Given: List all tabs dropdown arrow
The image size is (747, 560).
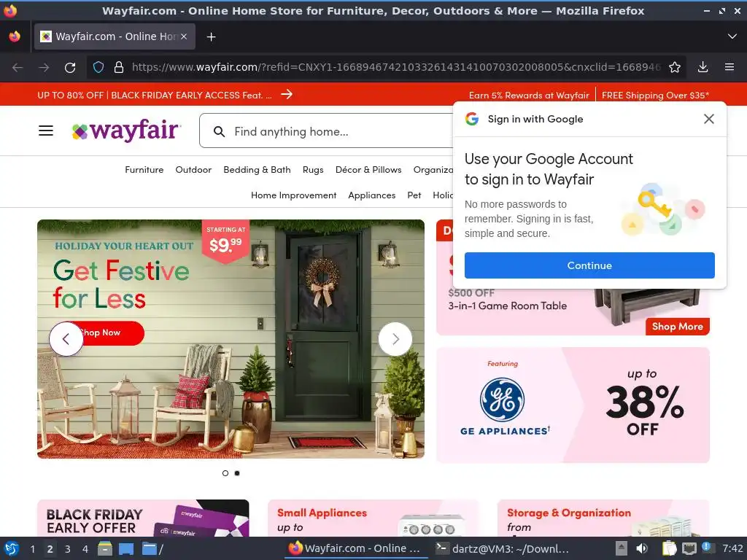Looking at the screenshot, I should 732,36.
